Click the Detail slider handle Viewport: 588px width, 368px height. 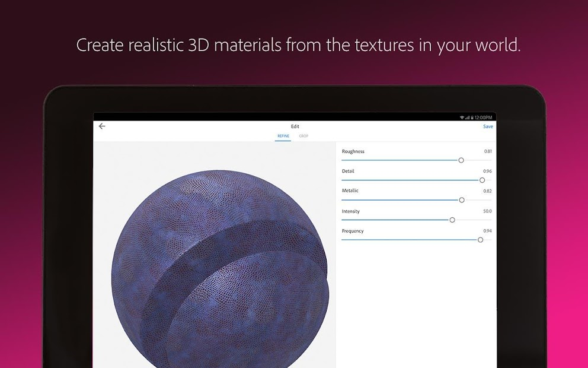[x=482, y=180]
